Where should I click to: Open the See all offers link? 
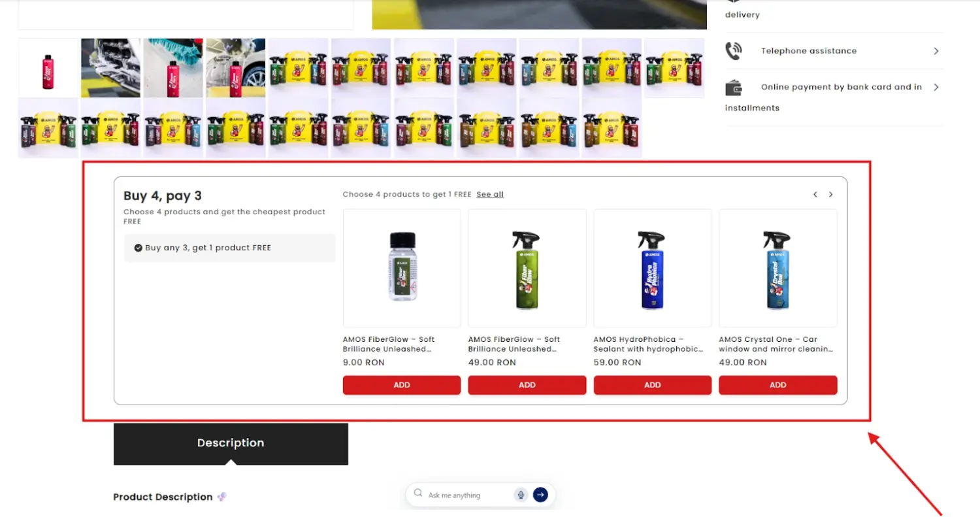490,194
